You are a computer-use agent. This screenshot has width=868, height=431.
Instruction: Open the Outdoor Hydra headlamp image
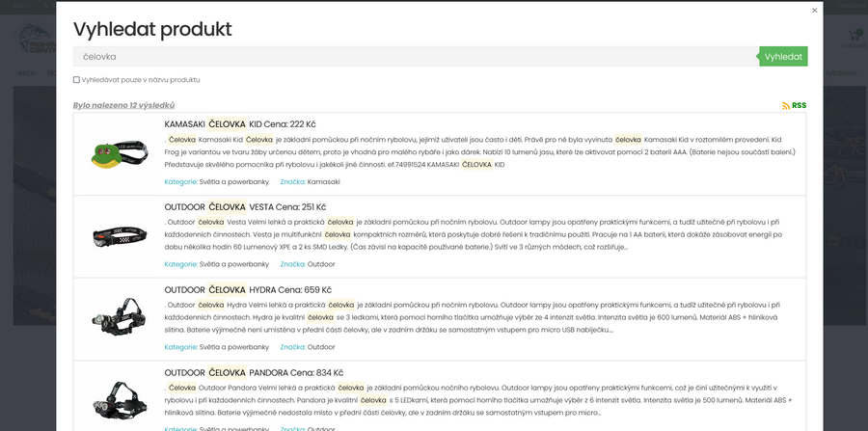[x=119, y=317]
